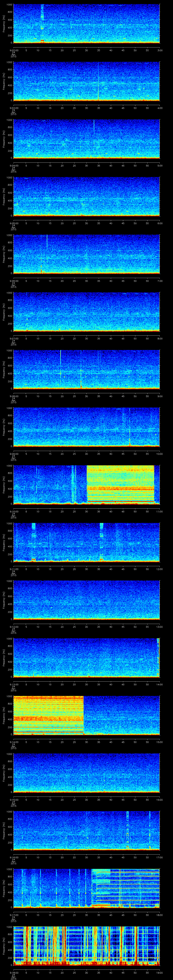Click the 9:07:00 start time label
173x980 pixels.
pos(14,339)
